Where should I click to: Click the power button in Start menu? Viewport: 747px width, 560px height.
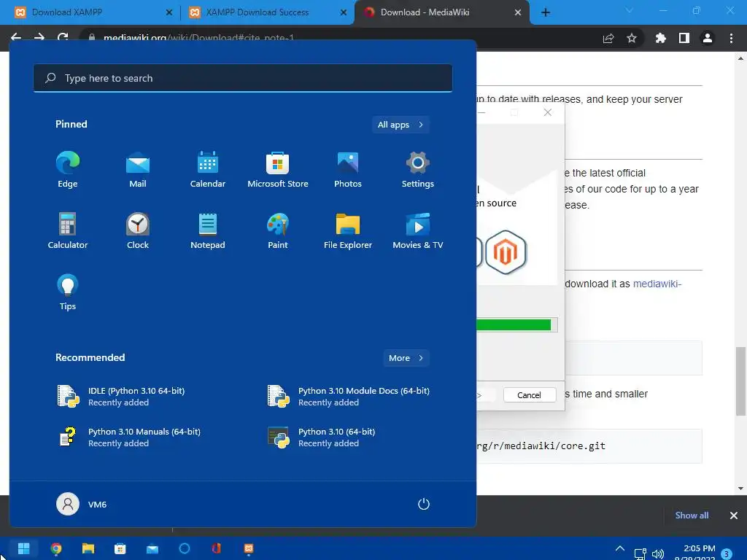[424, 504]
